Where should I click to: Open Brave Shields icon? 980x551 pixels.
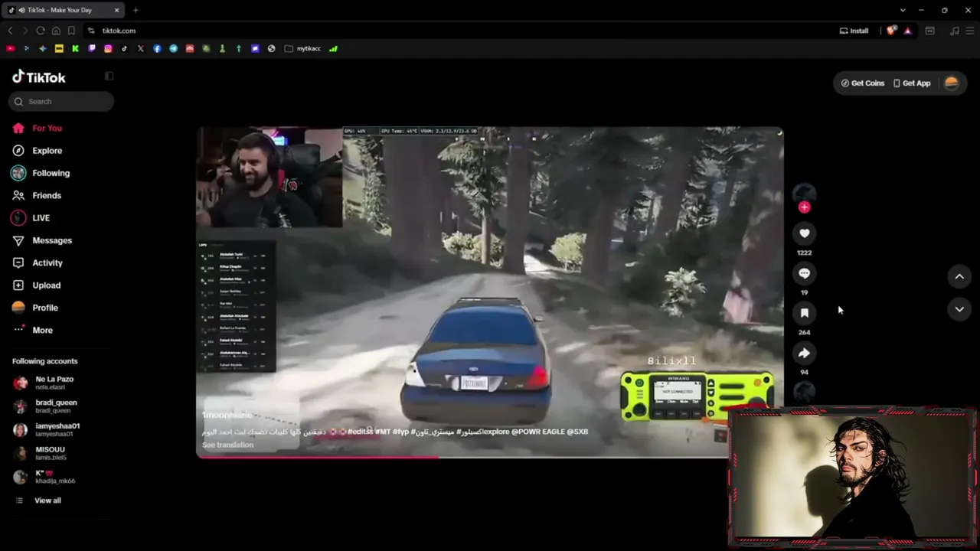point(891,31)
